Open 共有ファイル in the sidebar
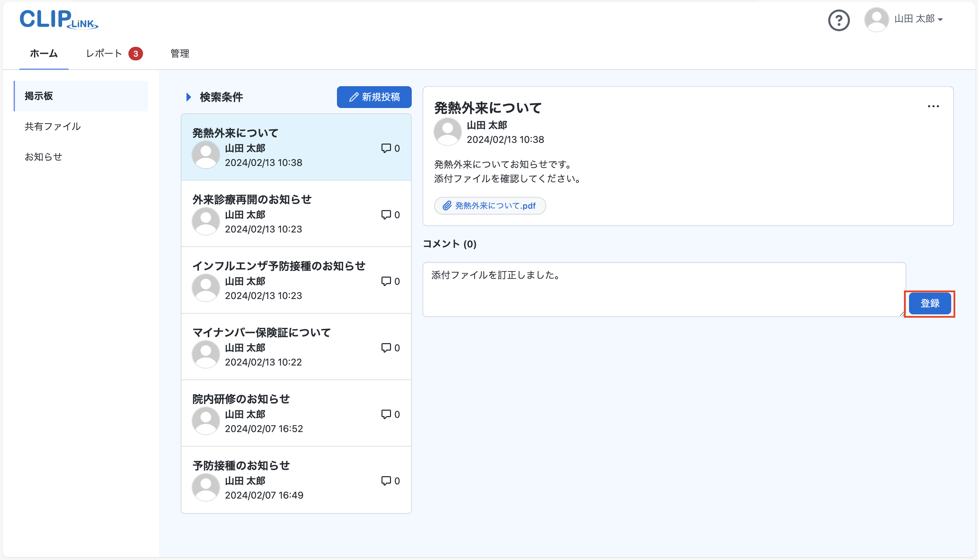The image size is (978, 560). (53, 127)
